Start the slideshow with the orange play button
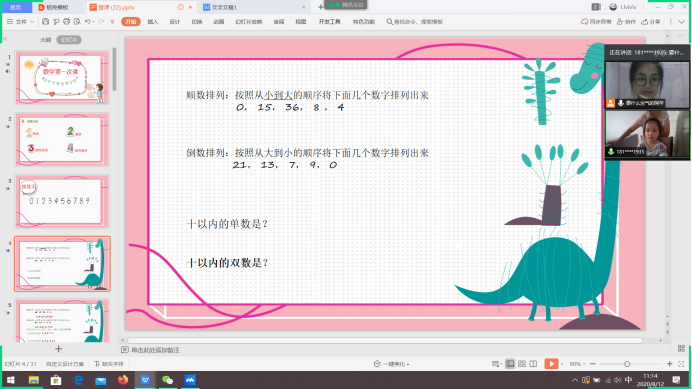The width and height of the screenshot is (692, 389). 551,363
